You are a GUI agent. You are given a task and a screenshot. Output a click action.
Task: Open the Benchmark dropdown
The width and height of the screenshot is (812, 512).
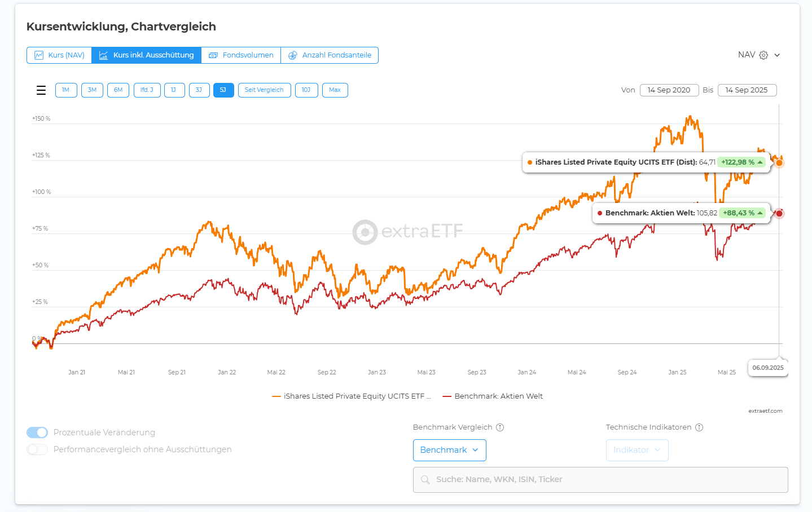click(449, 450)
